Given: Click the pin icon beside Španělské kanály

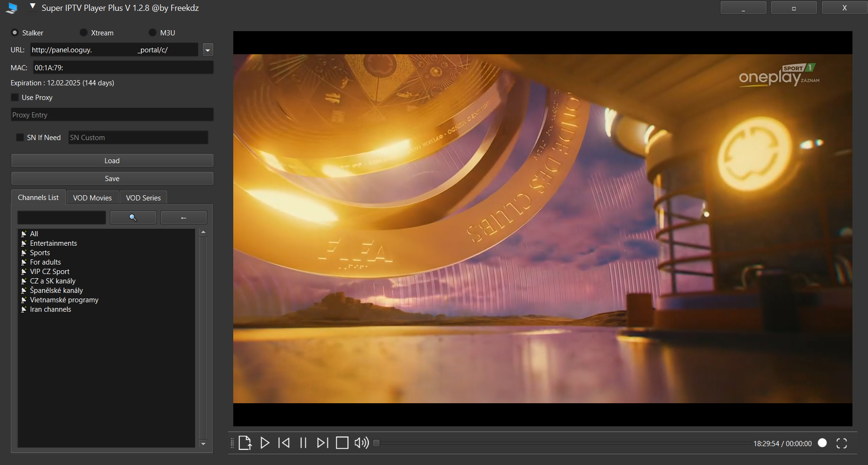Looking at the screenshot, I should [24, 291].
